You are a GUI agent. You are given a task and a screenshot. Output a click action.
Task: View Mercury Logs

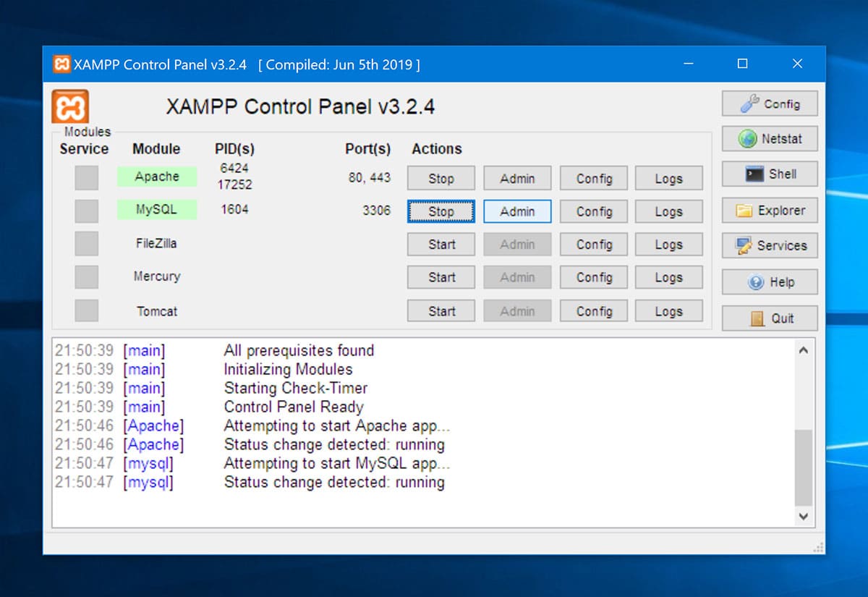point(669,277)
